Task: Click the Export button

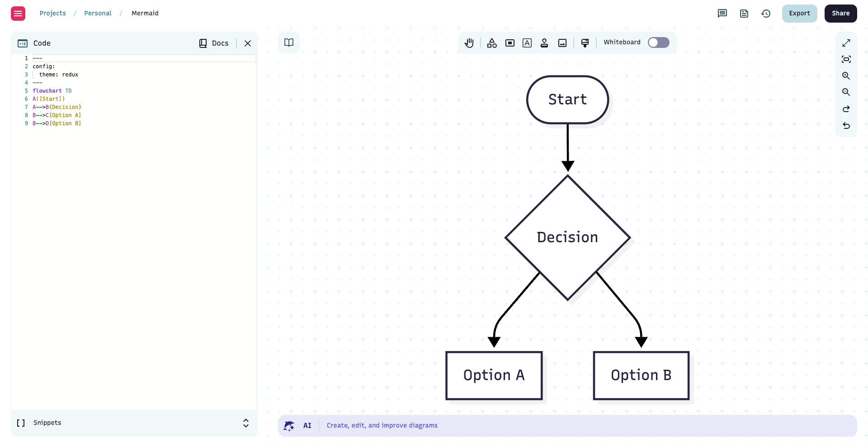Action: (799, 14)
